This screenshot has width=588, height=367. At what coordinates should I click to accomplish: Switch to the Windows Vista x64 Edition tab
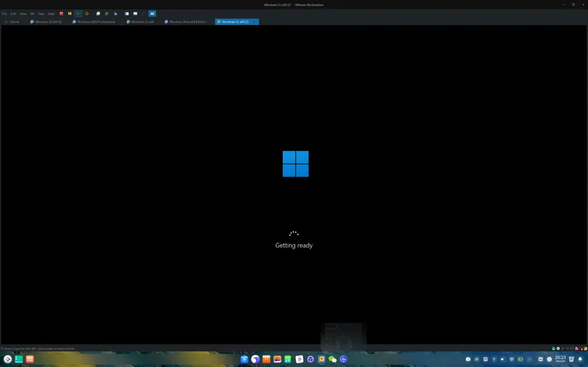point(185,22)
